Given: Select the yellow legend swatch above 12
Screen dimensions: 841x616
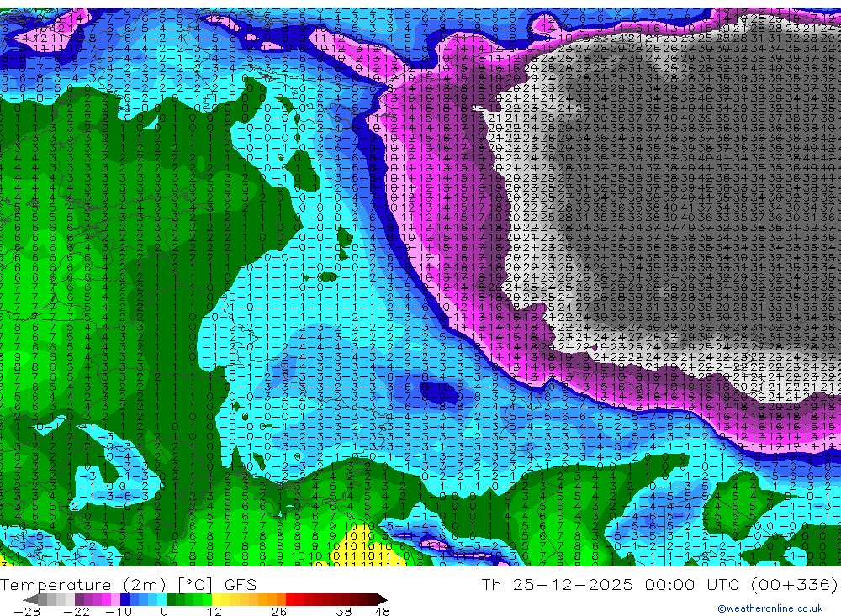Looking at the screenshot, I should 217,600.
